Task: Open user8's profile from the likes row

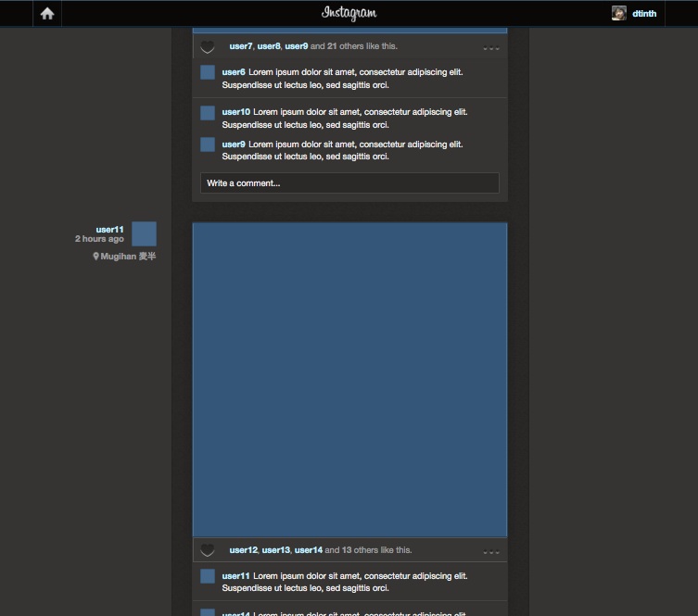Action: 269,46
